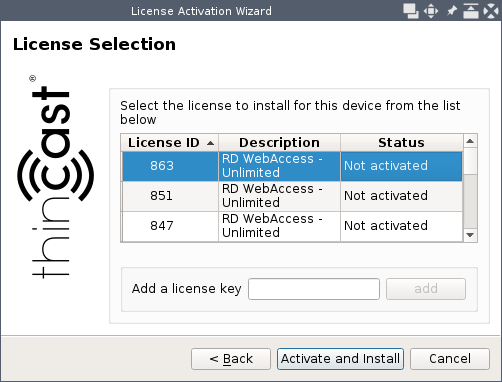Click the license list scroll down arrow

pyautogui.click(x=470, y=235)
